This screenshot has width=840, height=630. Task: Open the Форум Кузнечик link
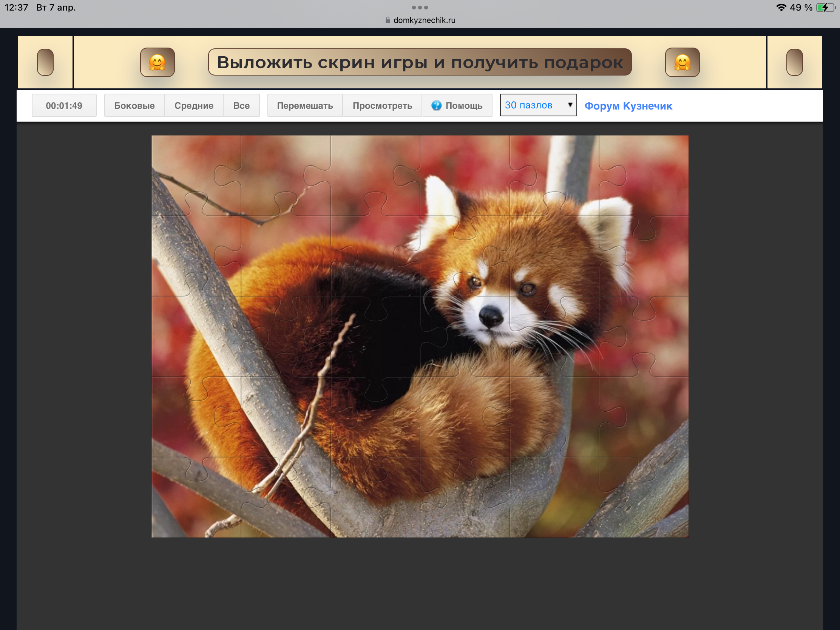click(628, 106)
